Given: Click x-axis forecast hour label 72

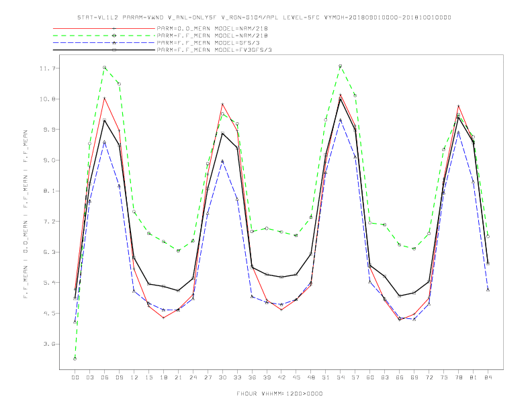Looking at the screenshot, I should (x=429, y=377).
